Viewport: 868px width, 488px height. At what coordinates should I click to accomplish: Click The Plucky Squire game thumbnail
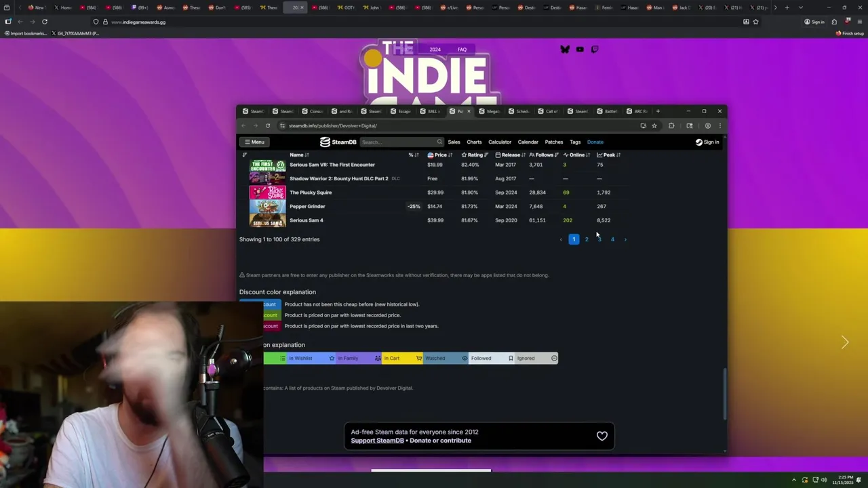[x=267, y=192]
